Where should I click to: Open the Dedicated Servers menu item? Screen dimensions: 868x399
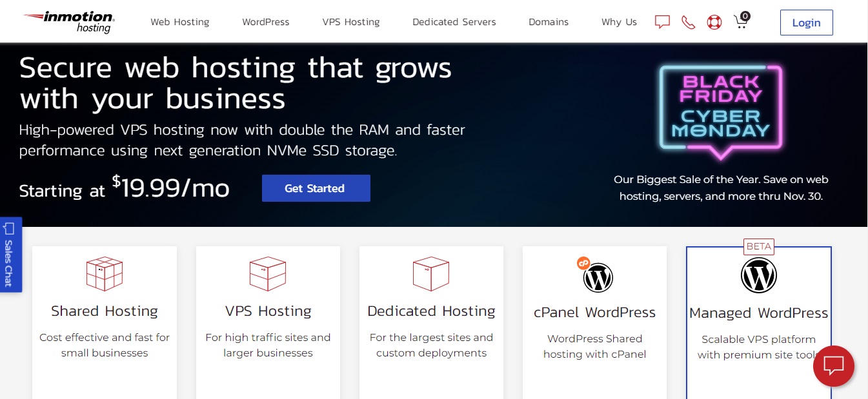pyautogui.click(x=454, y=22)
